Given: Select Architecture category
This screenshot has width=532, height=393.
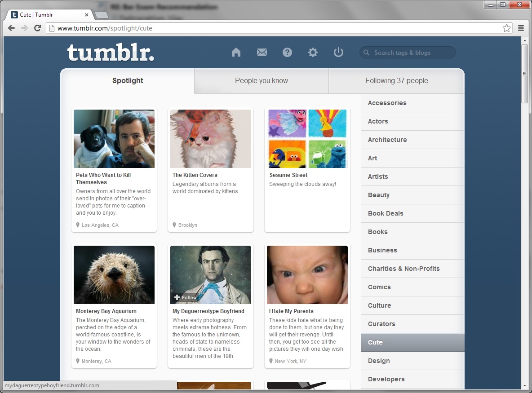Looking at the screenshot, I should click(412, 140).
